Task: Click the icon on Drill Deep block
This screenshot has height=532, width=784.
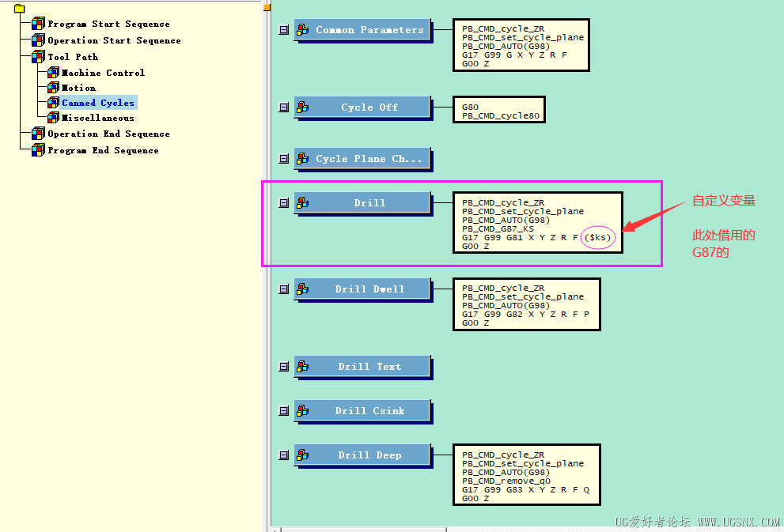Action: [302, 455]
